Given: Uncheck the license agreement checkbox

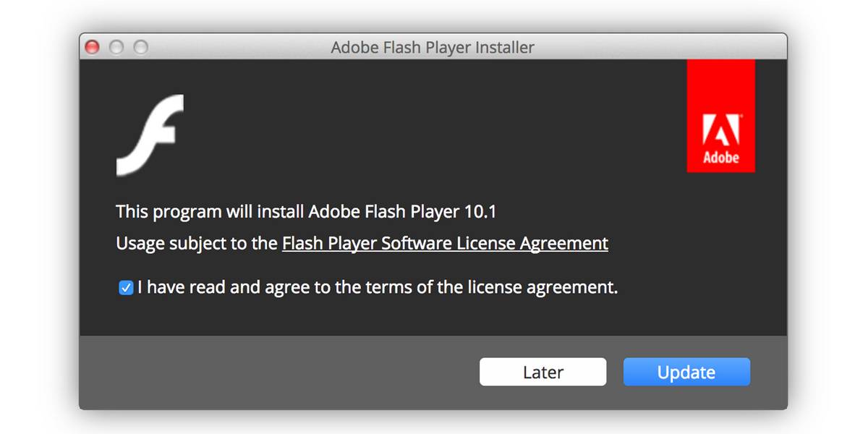Looking at the screenshot, I should tap(126, 288).
